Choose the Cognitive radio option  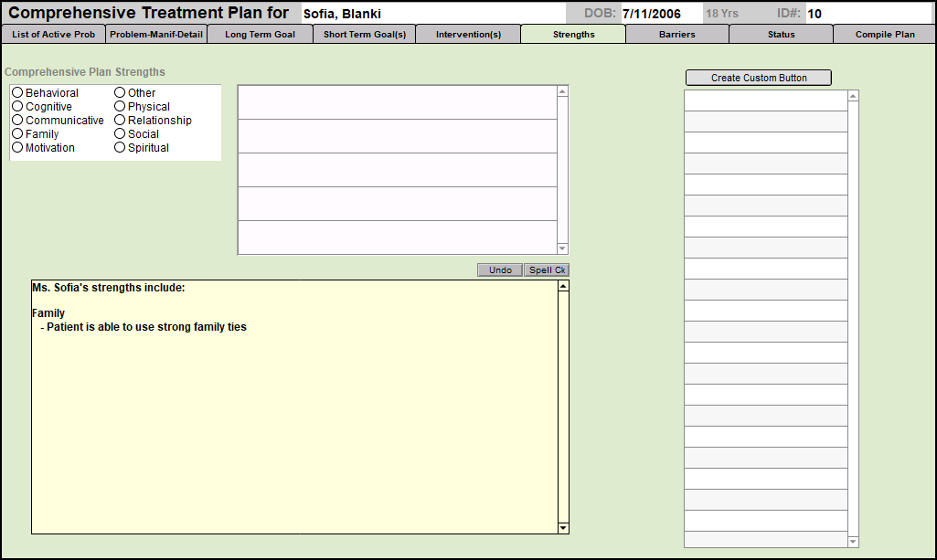point(17,107)
